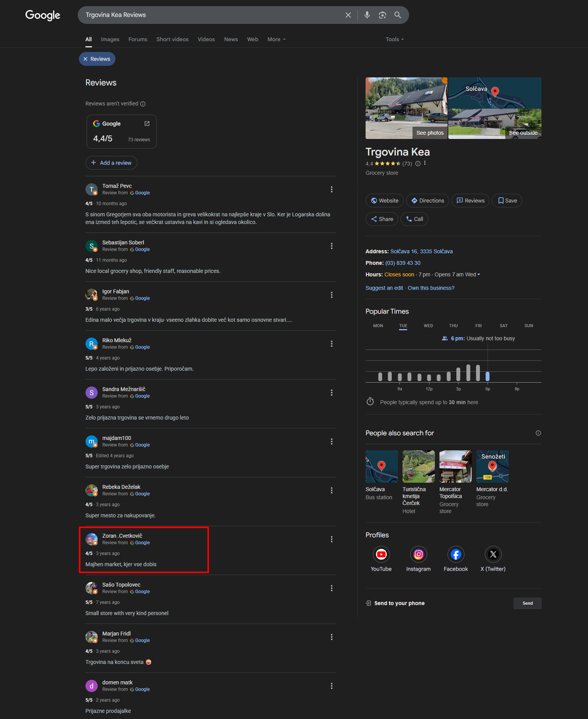Click phone number (03) 839 43 30
The width and height of the screenshot is (588, 719).
coord(403,263)
